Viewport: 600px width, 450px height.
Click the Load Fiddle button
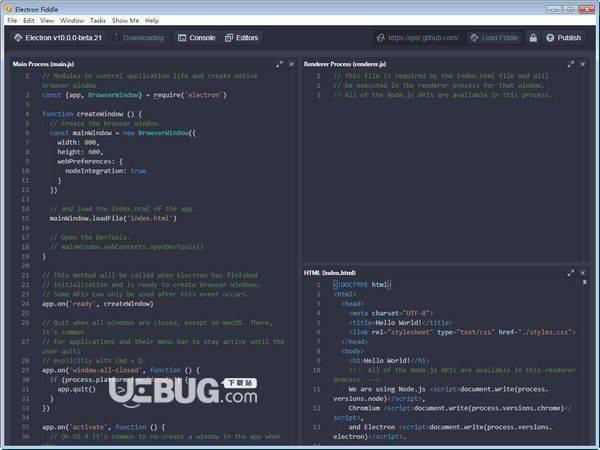click(x=494, y=38)
